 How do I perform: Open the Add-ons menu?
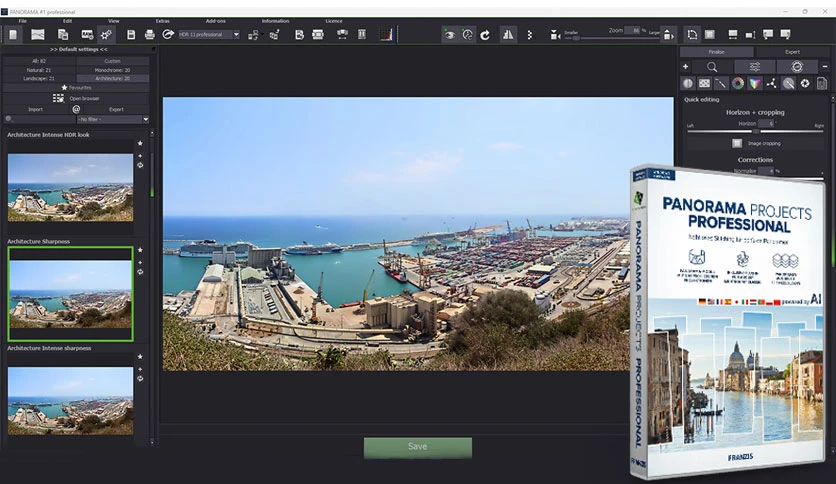pos(216,21)
